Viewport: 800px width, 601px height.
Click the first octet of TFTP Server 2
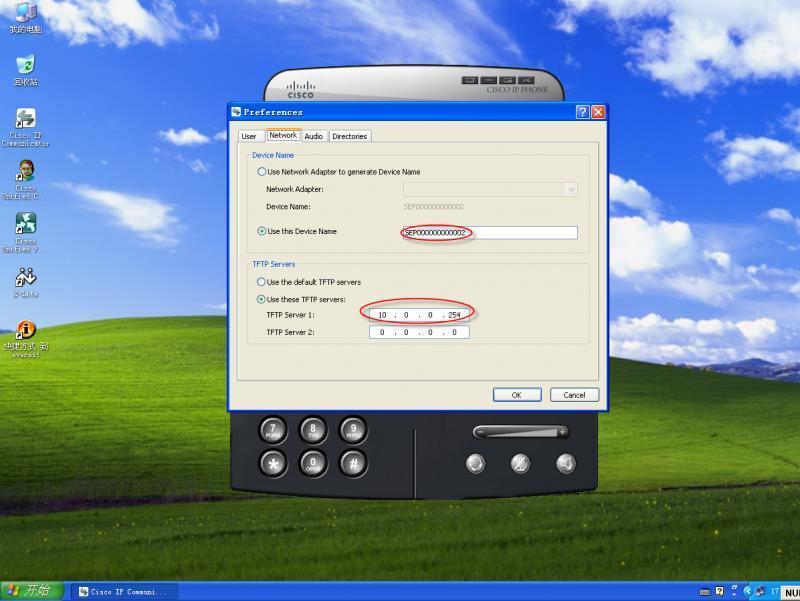click(382, 332)
